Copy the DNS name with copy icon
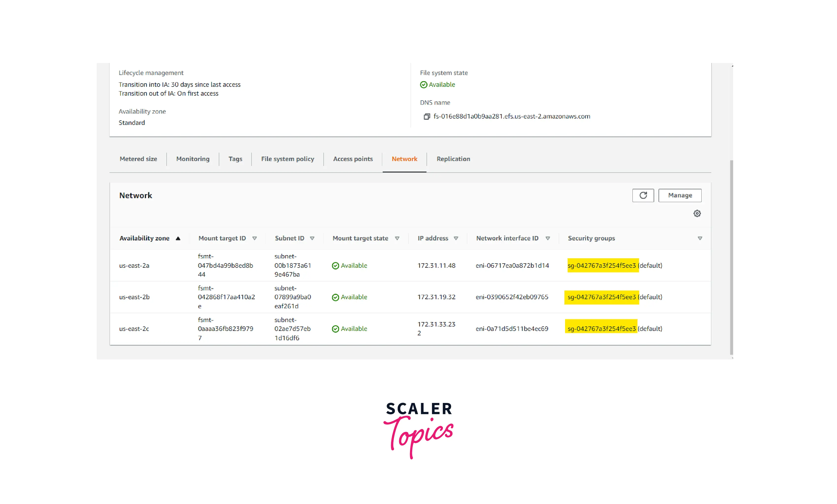The width and height of the screenshot is (837, 504). coord(427,117)
